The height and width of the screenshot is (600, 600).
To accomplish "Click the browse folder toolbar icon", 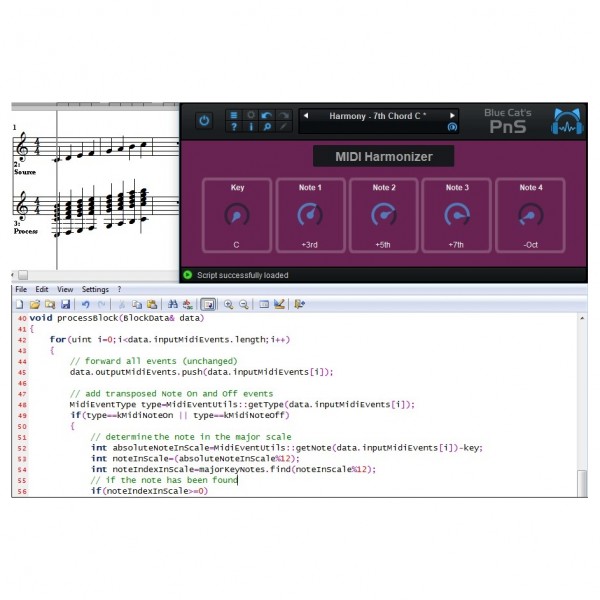I will (50, 304).
